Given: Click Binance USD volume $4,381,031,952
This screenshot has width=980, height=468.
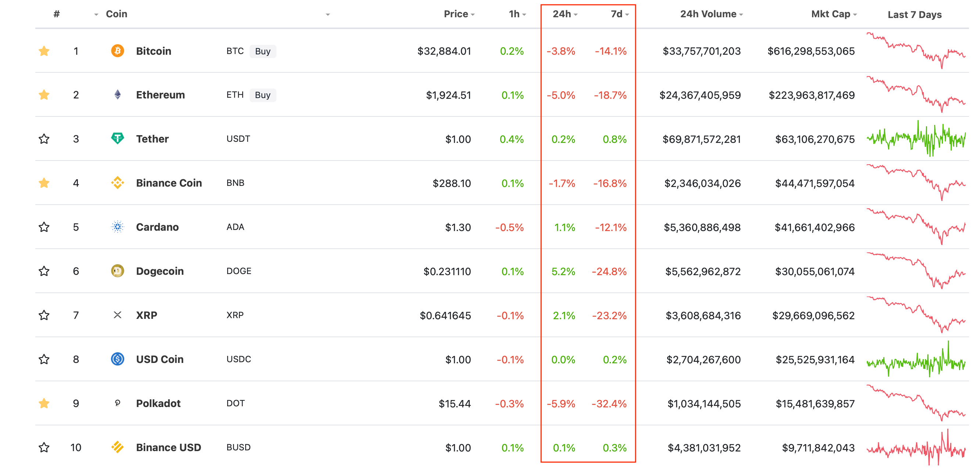Looking at the screenshot, I should coord(704,448).
